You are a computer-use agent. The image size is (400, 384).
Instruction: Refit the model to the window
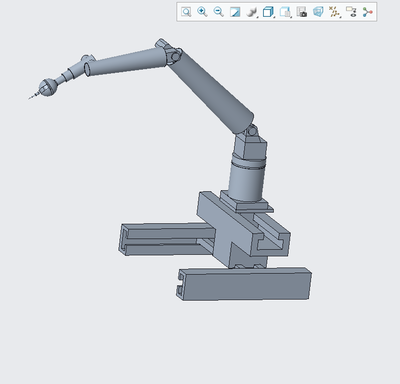186,12
